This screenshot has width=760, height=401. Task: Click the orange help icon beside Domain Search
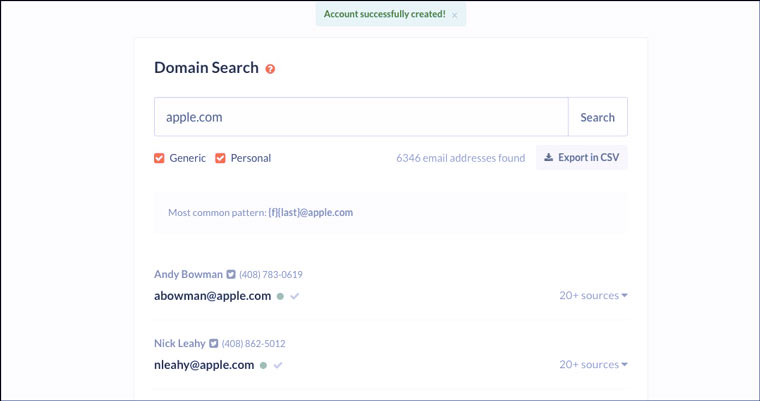270,69
